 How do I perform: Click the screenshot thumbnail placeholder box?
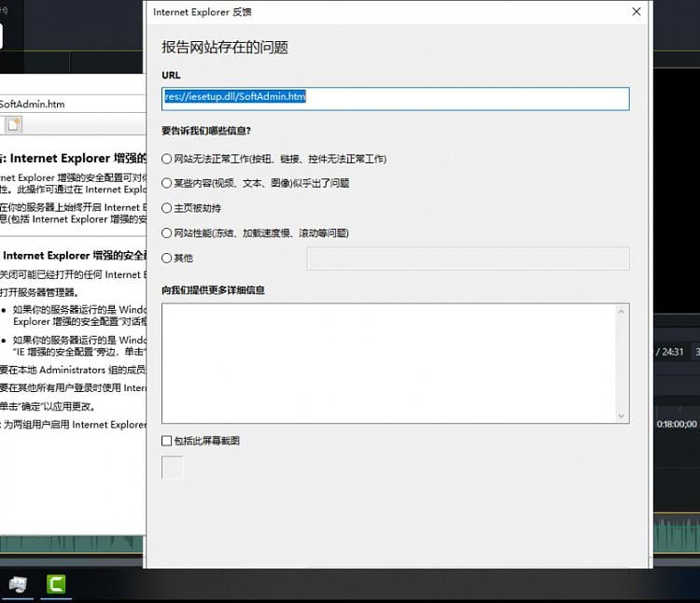173,468
